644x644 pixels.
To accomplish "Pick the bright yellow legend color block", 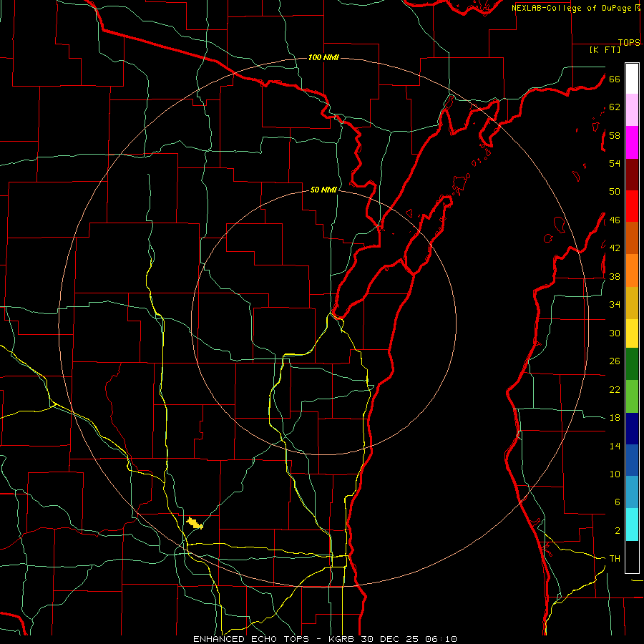I will (x=632, y=333).
